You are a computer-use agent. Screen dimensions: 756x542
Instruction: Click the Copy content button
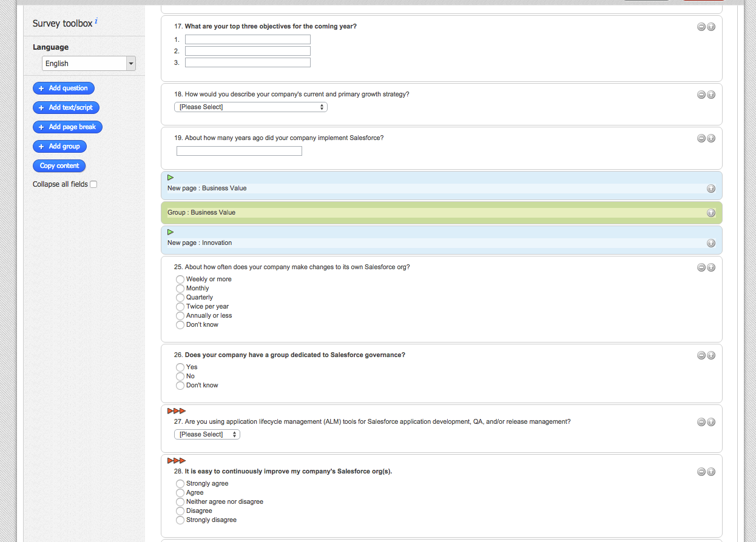pyautogui.click(x=59, y=166)
